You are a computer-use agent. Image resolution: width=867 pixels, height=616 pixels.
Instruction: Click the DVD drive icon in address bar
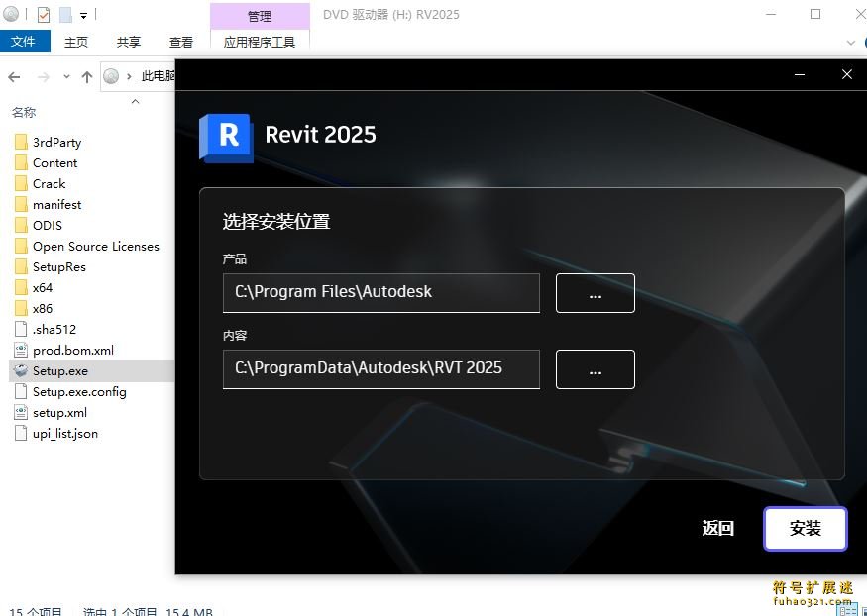[111, 76]
